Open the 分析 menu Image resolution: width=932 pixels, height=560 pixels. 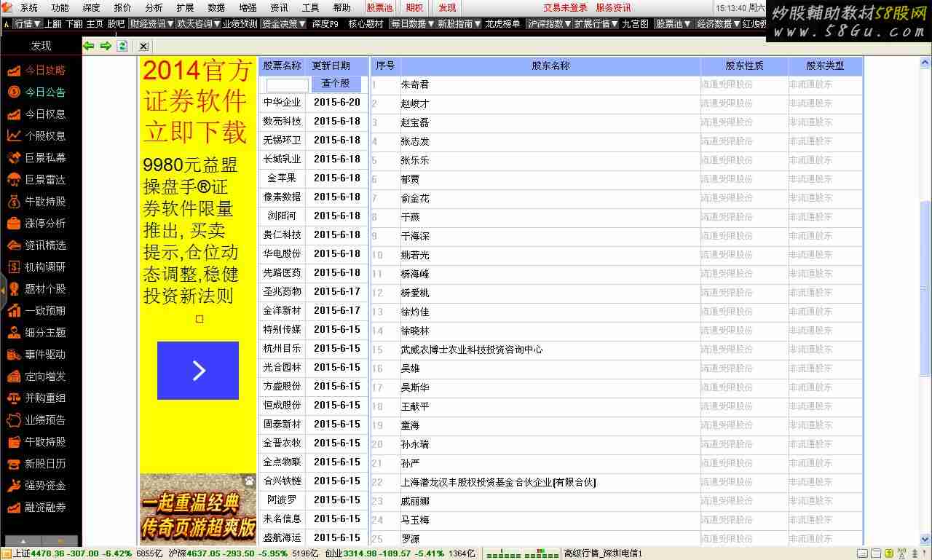(x=154, y=8)
